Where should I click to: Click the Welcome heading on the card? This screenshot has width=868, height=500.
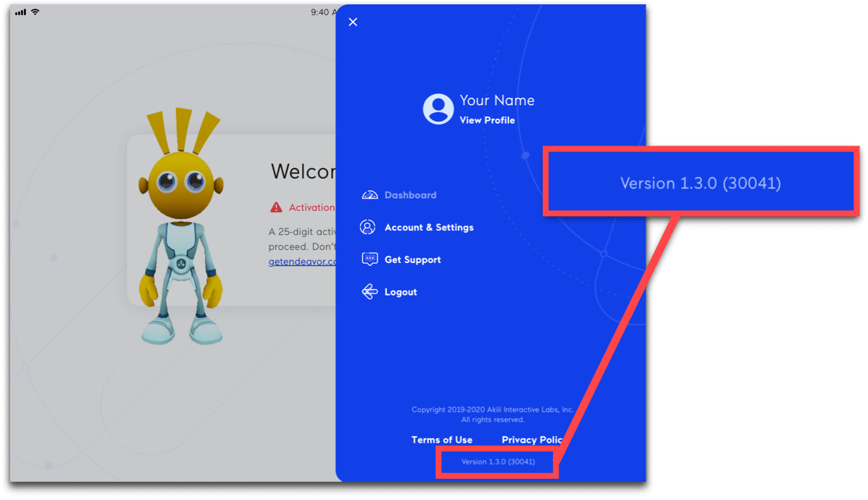(304, 172)
